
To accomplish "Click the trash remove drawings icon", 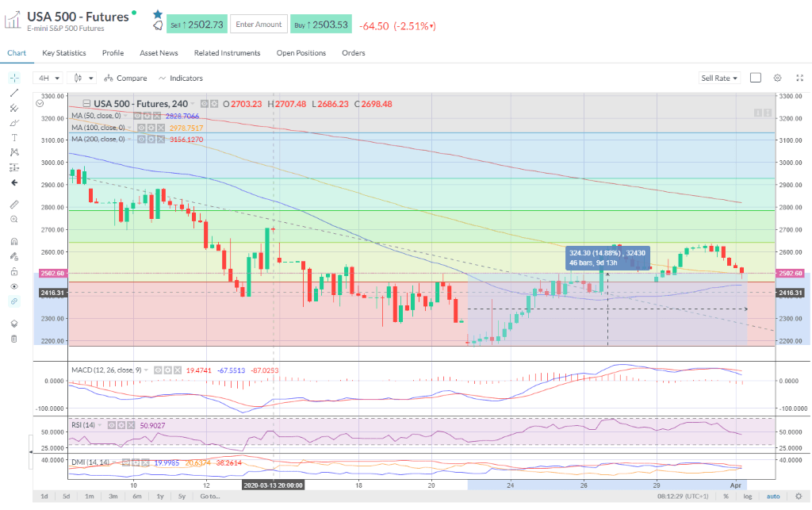I will pyautogui.click(x=14, y=339).
